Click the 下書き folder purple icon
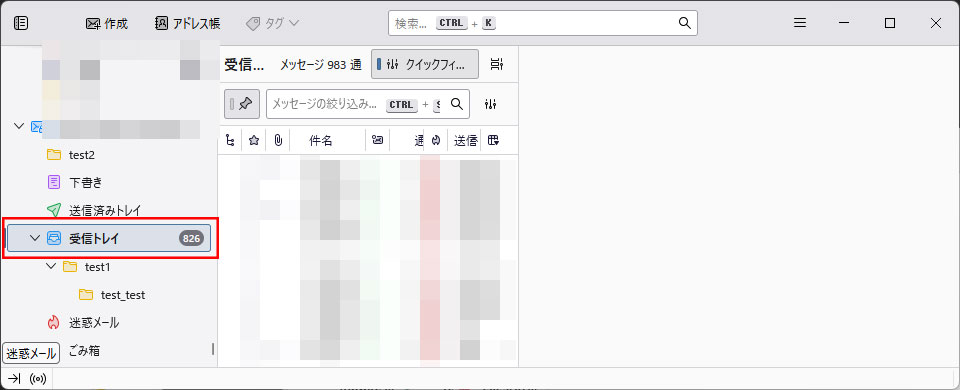960x390 pixels. pos(54,182)
